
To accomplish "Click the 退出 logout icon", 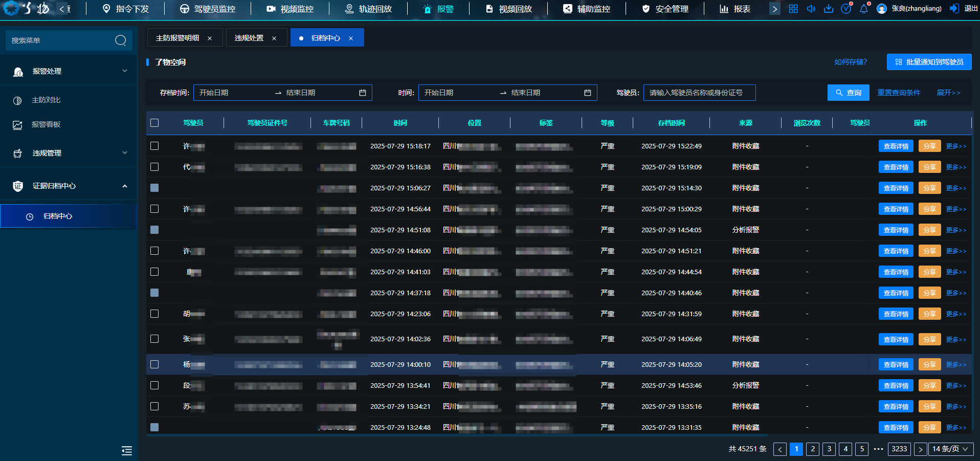I will click(x=954, y=9).
